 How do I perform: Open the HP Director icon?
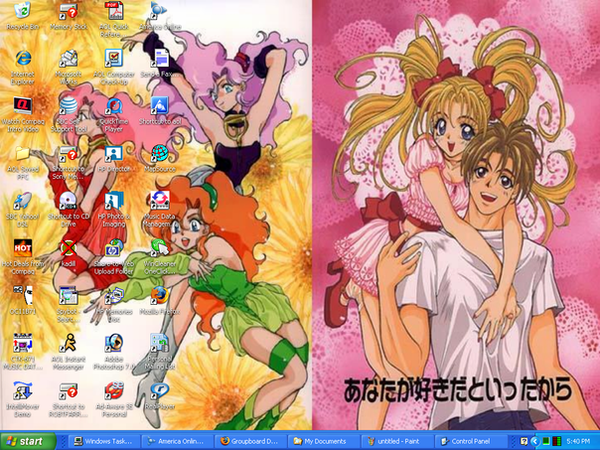pos(114,153)
